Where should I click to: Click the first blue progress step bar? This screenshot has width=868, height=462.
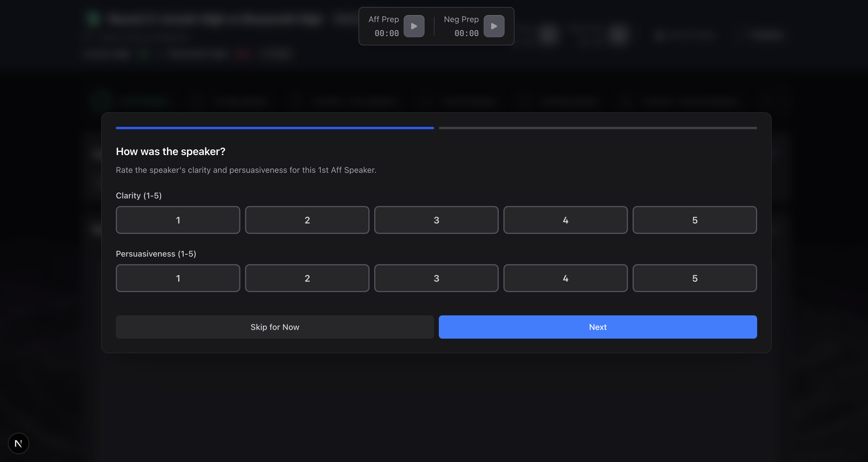[x=275, y=128]
